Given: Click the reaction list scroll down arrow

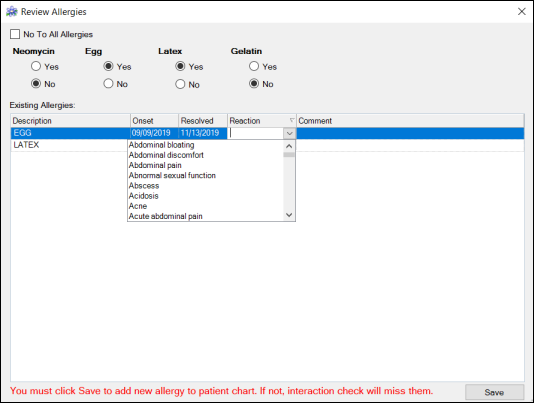Looking at the screenshot, I should point(289,215).
